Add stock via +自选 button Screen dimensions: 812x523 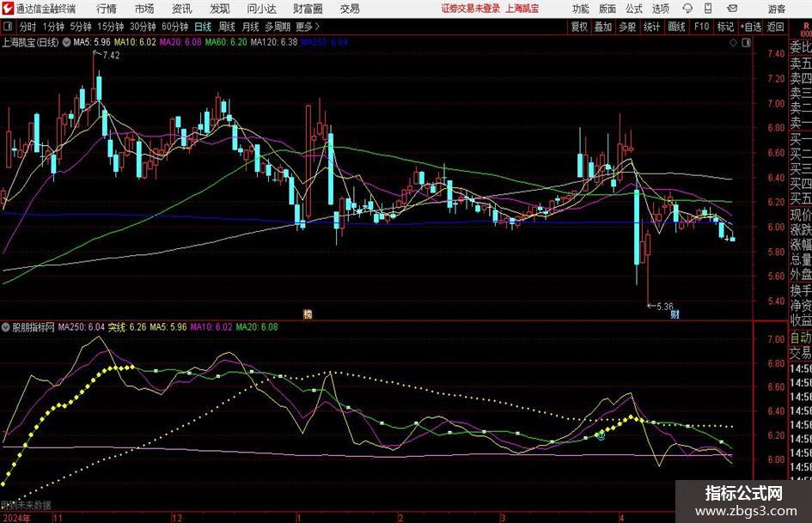[x=751, y=27]
